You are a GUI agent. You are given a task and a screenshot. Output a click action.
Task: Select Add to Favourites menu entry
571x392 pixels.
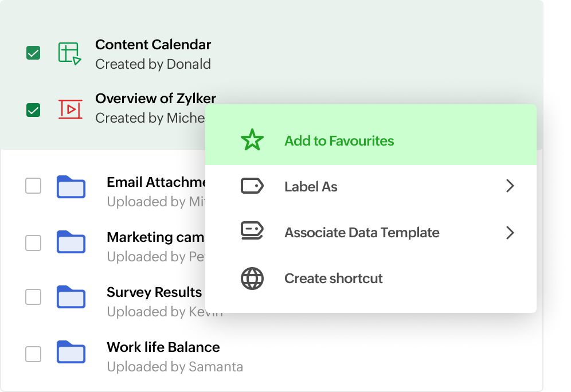click(x=339, y=140)
